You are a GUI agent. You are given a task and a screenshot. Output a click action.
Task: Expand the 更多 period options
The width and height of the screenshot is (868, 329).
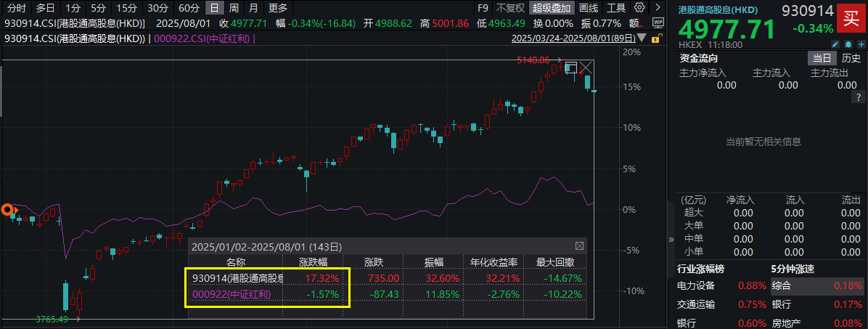click(x=277, y=8)
